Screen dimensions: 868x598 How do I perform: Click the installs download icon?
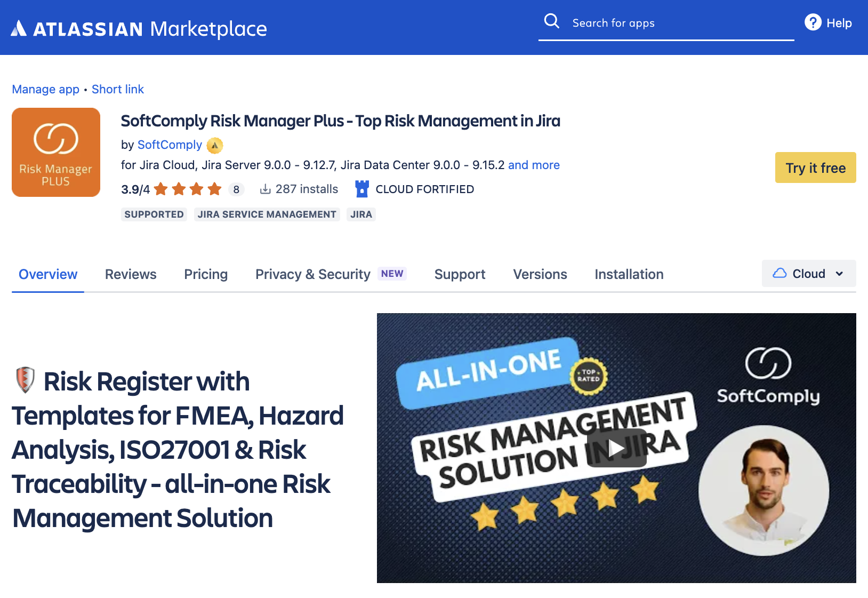[x=265, y=188]
